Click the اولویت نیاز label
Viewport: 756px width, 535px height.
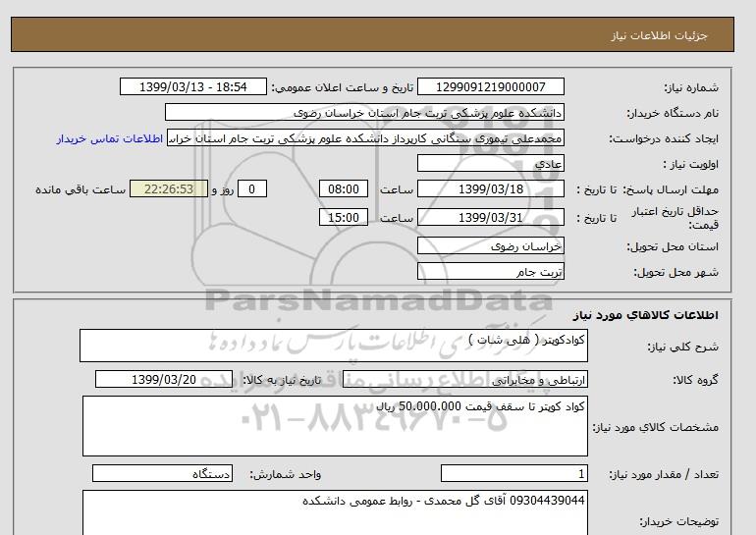tap(690, 164)
